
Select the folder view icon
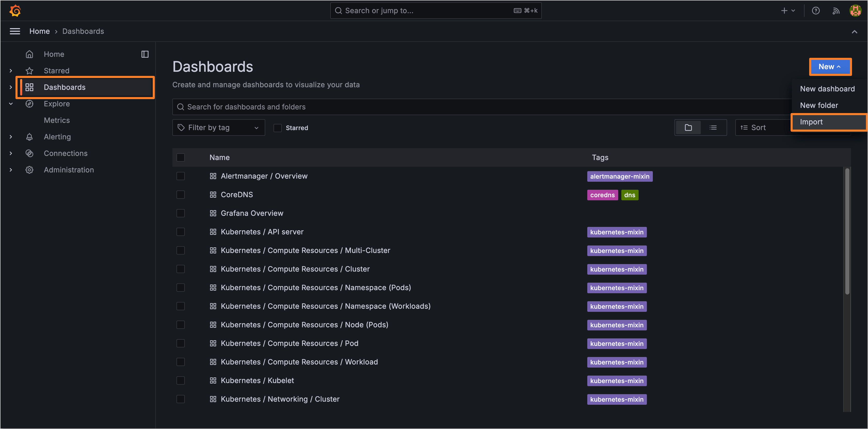[688, 128]
